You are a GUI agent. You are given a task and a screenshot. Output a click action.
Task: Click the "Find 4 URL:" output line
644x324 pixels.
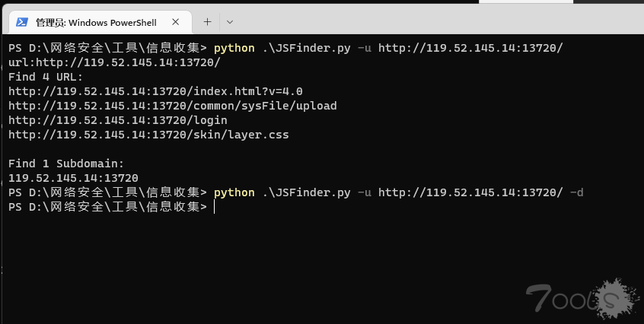[x=46, y=77]
